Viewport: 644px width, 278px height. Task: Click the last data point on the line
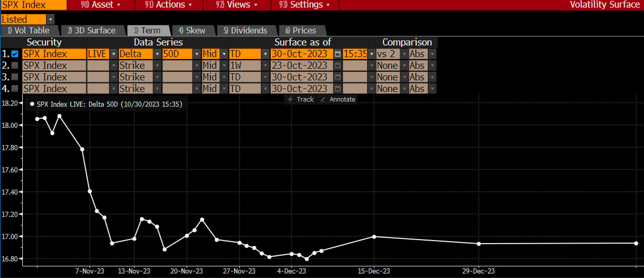click(x=636, y=243)
